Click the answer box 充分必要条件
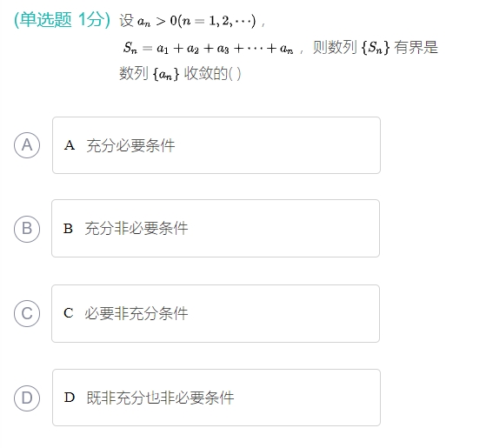Image resolution: width=486 pixels, height=448 pixels. coord(216,145)
